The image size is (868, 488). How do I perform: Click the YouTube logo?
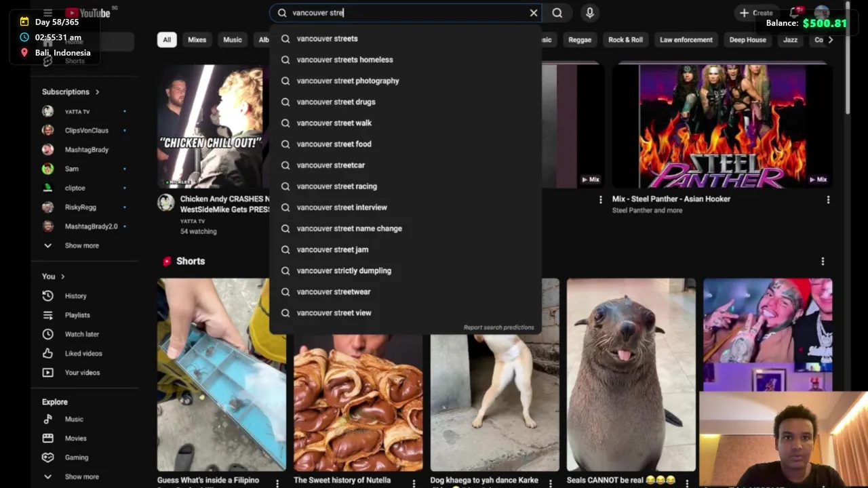coord(88,13)
